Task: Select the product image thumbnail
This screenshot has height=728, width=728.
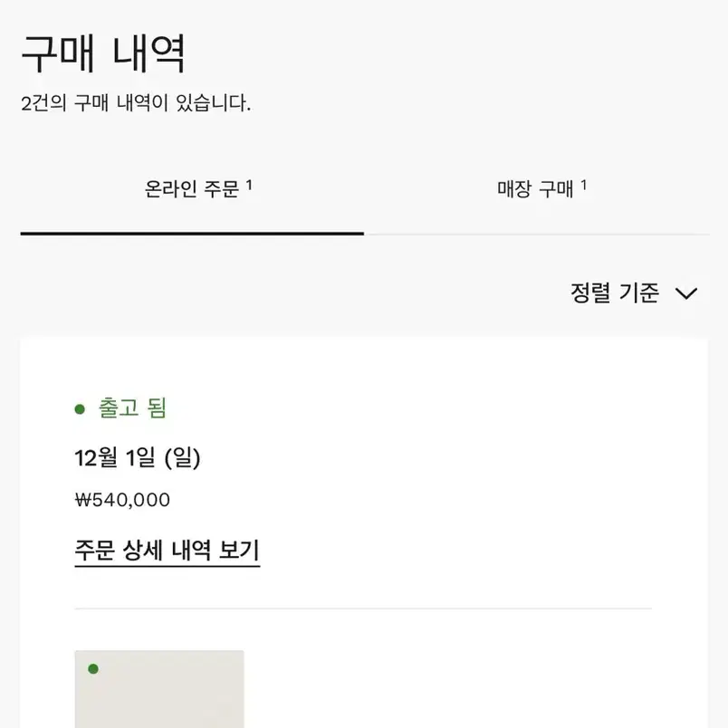Action: (159, 689)
